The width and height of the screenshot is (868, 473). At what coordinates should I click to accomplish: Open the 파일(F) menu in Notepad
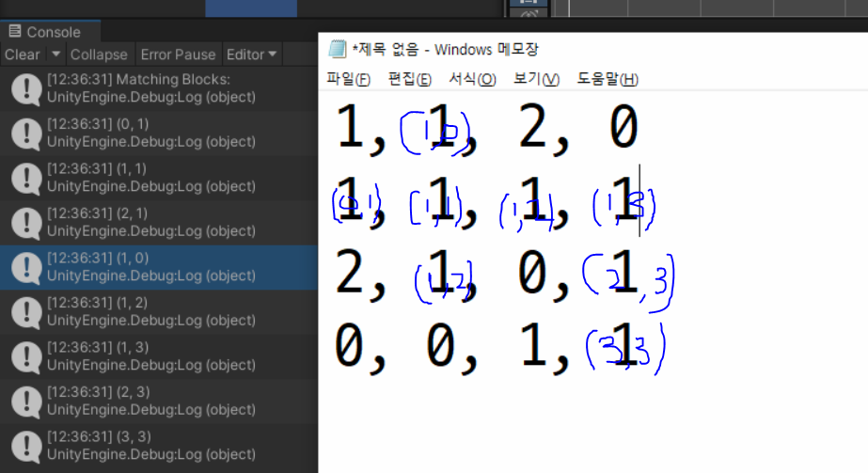(x=348, y=79)
